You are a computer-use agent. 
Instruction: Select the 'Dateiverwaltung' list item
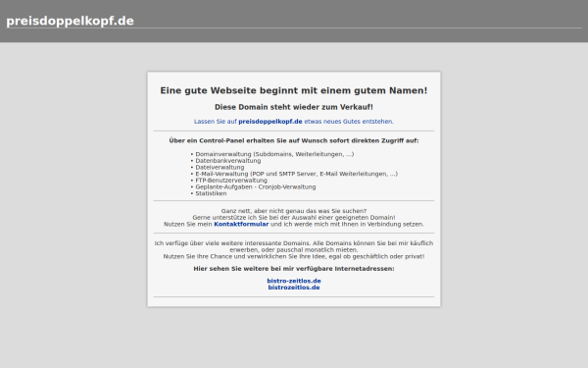coord(220,168)
